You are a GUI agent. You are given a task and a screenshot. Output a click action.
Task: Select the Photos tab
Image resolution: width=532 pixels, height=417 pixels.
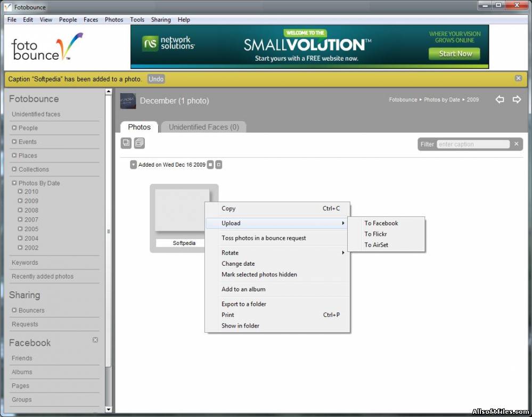point(139,127)
